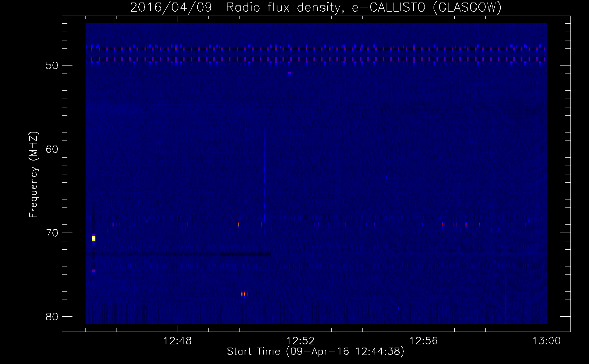
Task: Click the 60 tick label on the frequency axis
Action: pos(52,149)
